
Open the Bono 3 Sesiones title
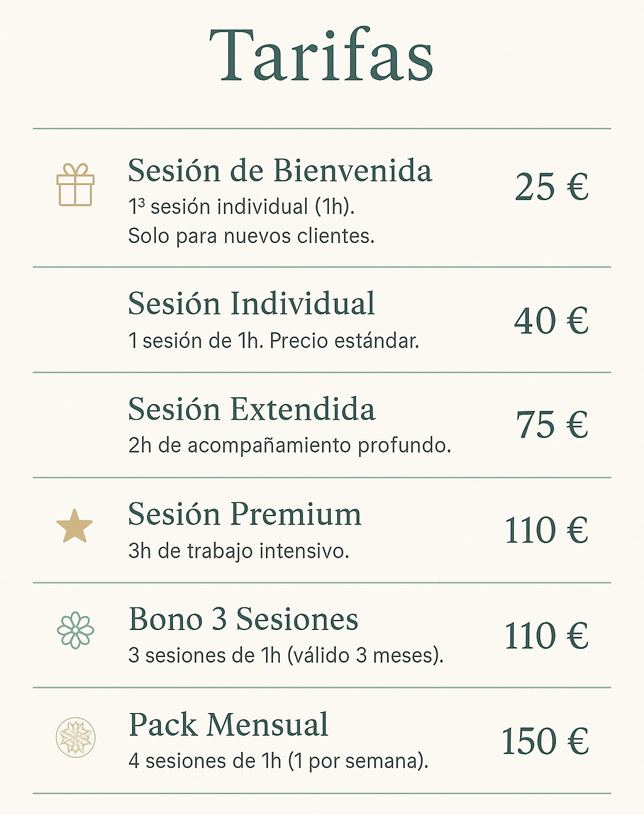click(x=243, y=619)
